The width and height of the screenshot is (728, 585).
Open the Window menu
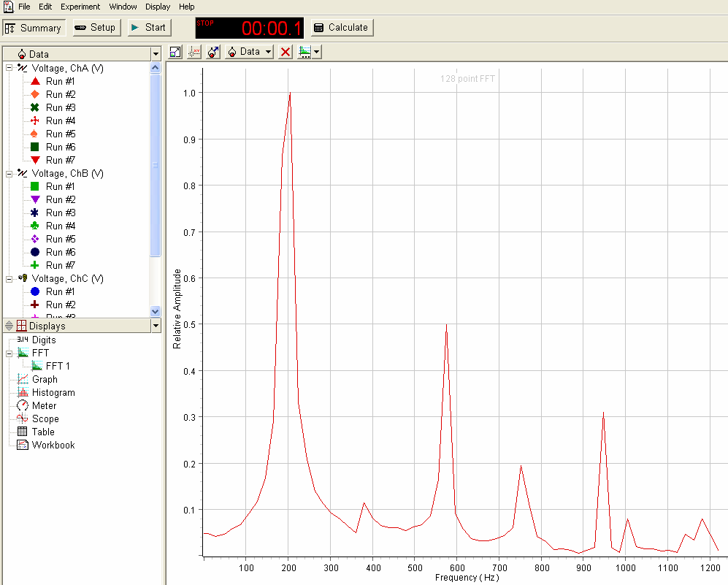(123, 7)
